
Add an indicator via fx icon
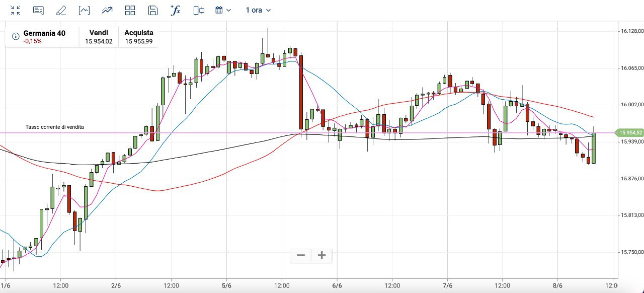point(176,10)
